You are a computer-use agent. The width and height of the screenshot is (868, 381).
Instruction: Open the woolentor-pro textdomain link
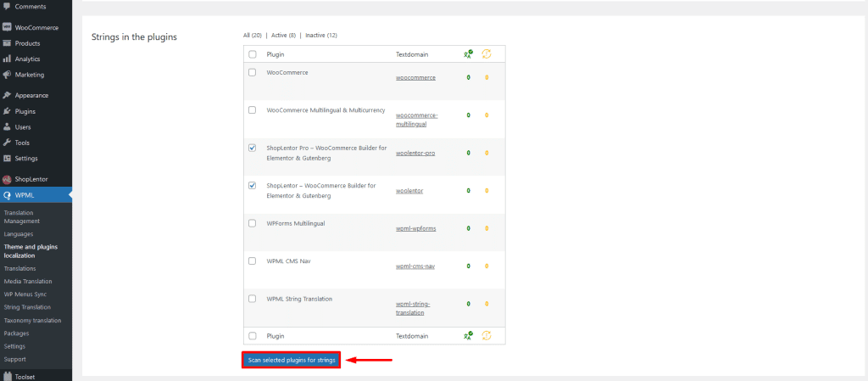[x=415, y=153]
